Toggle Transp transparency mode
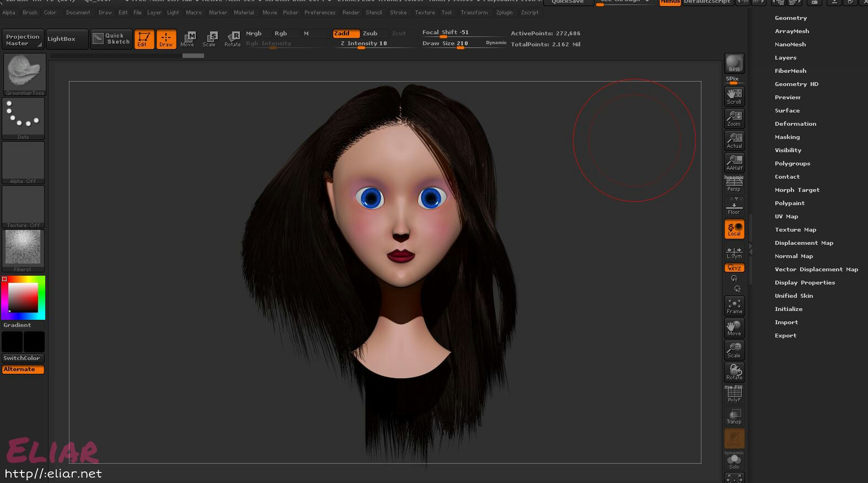Screen dimensions: 868x483 pos(734,416)
